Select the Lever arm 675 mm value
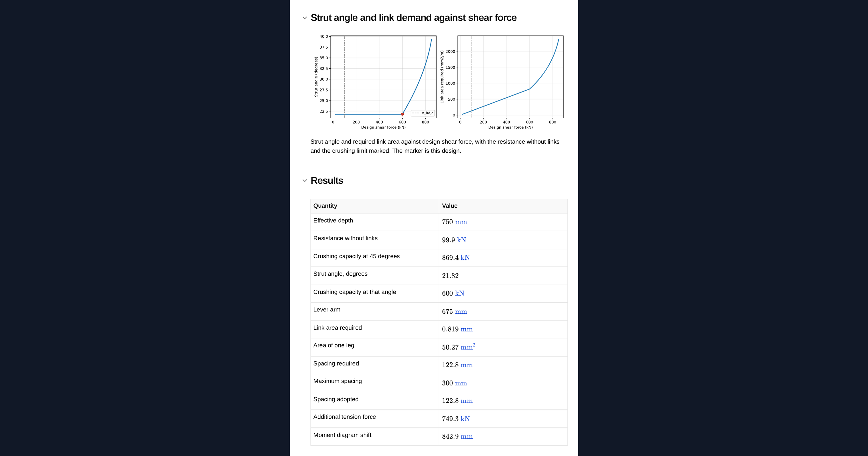Viewport: 868px width, 456px height. pos(454,312)
